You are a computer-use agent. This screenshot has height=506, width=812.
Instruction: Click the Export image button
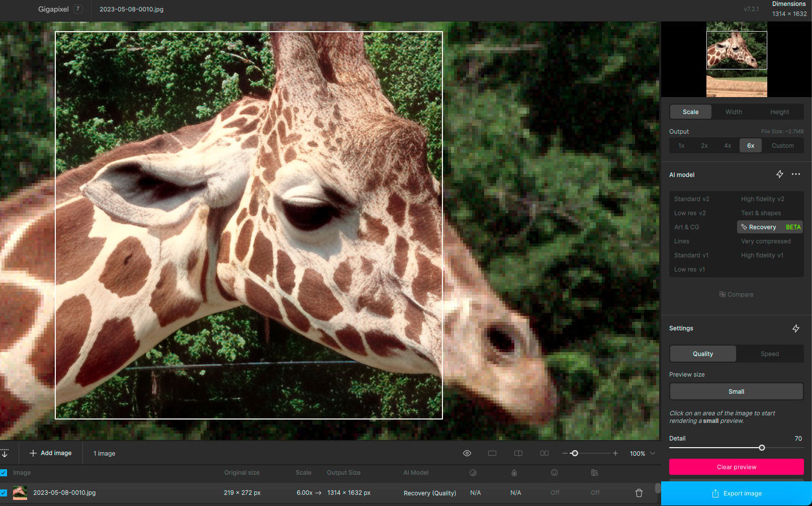coord(736,493)
